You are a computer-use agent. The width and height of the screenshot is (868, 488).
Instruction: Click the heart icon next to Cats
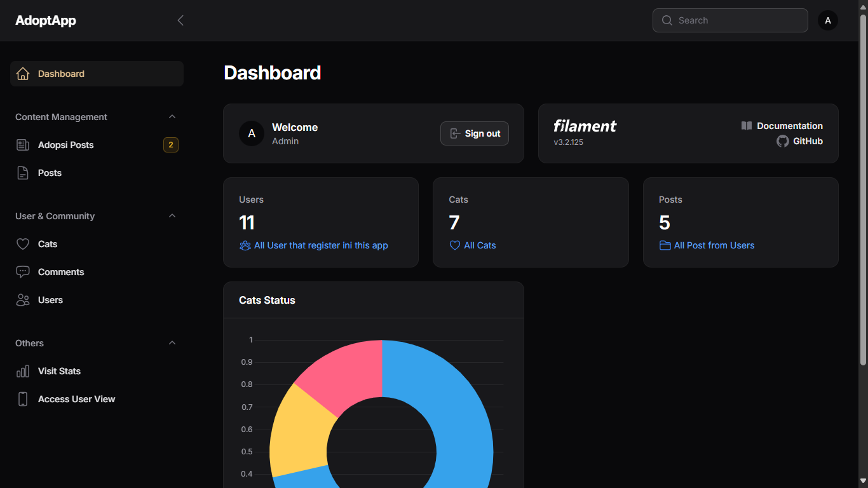point(23,243)
